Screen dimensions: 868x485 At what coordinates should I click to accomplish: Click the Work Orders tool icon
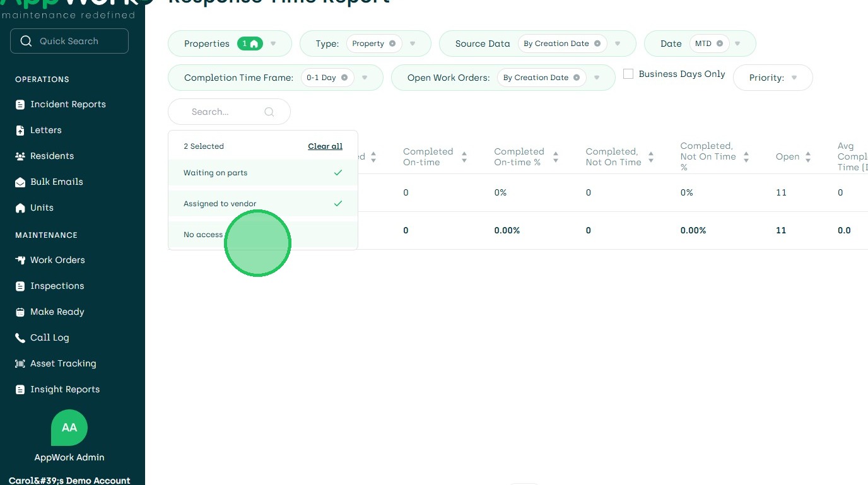(x=20, y=260)
